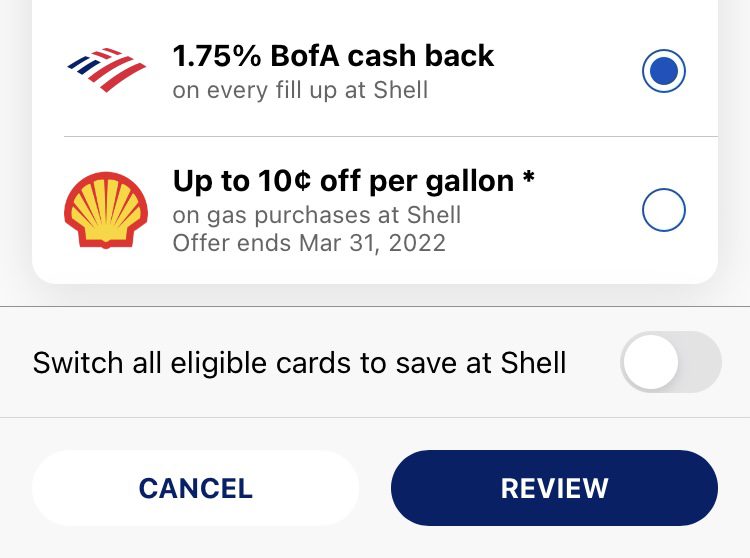The image size is (750, 558).
Task: Continue with the REVIEW button
Action: (554, 488)
